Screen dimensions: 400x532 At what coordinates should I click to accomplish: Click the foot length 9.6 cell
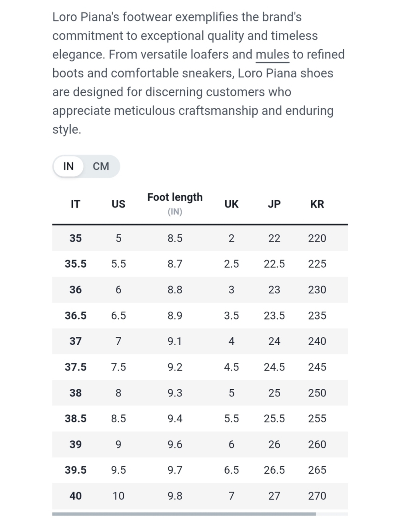click(x=175, y=444)
